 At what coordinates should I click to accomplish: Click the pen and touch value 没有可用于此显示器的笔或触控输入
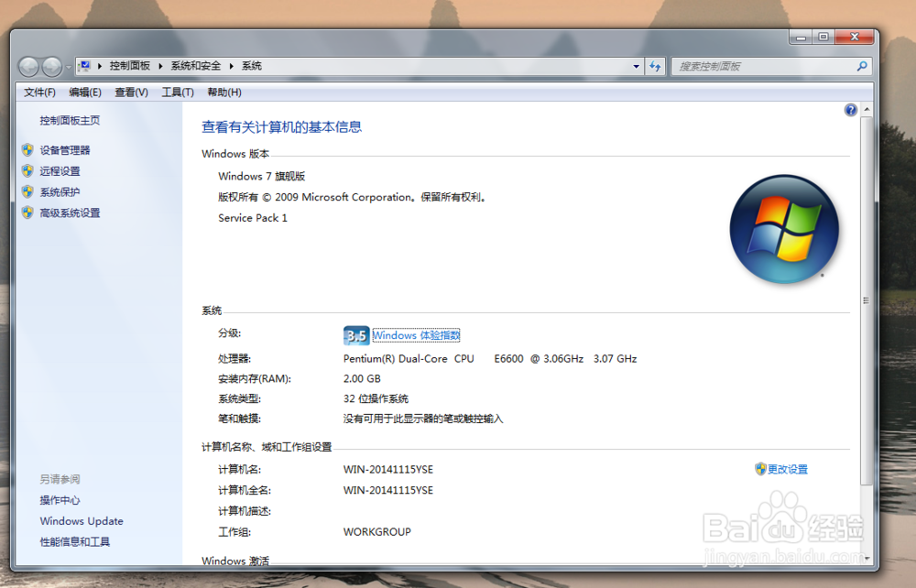pyautogui.click(x=423, y=419)
